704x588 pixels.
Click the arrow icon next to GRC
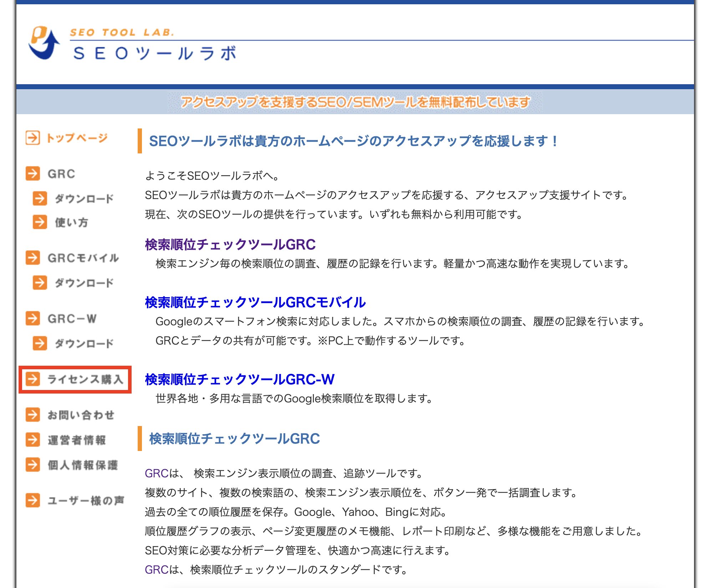tap(32, 173)
